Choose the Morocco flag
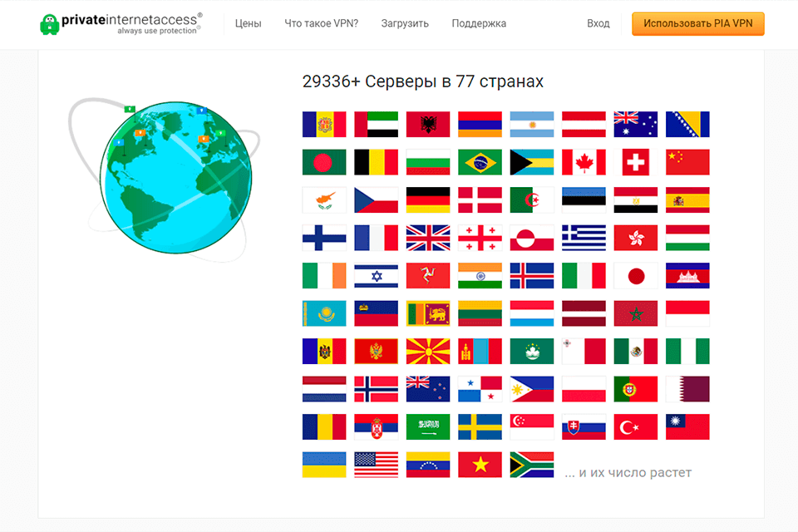Viewport: 798px width, 532px height. pyautogui.click(x=636, y=313)
